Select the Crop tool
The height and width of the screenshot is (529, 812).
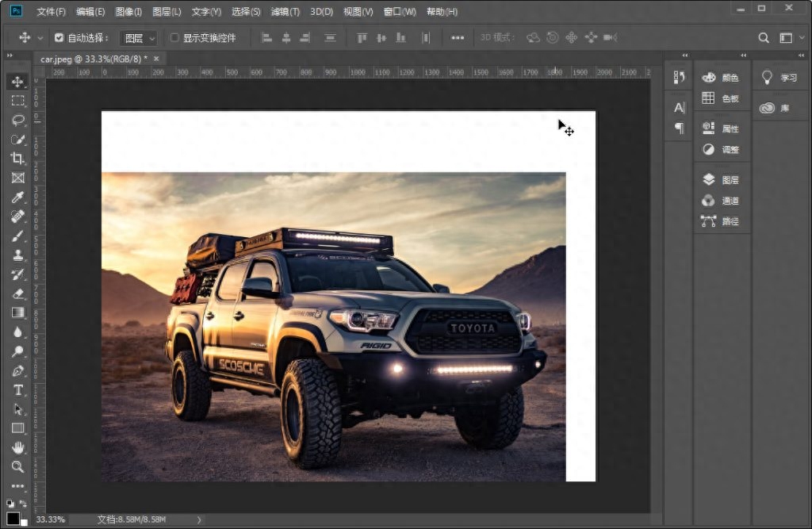pos(17,159)
